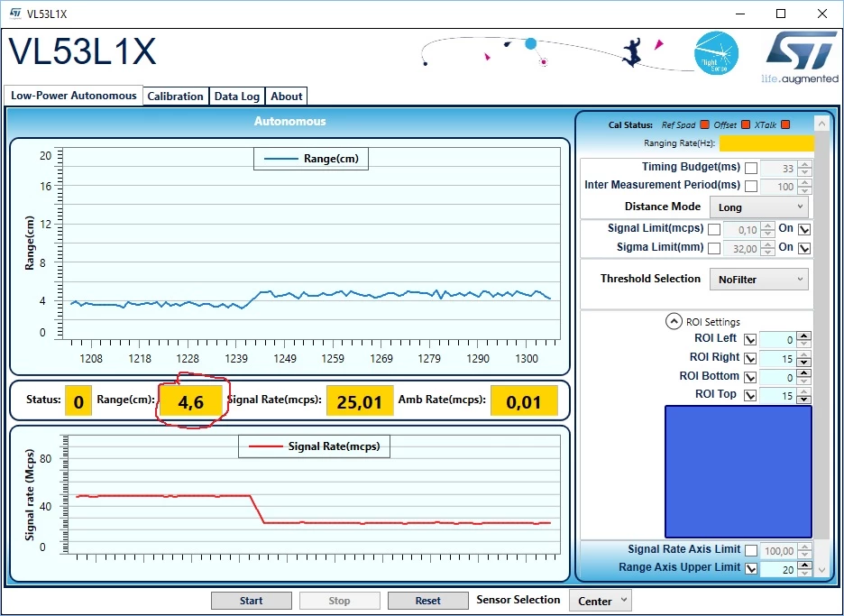Image resolution: width=844 pixels, height=616 pixels.
Task: Click the Ref Spad calibration status indicator
Action: [704, 125]
